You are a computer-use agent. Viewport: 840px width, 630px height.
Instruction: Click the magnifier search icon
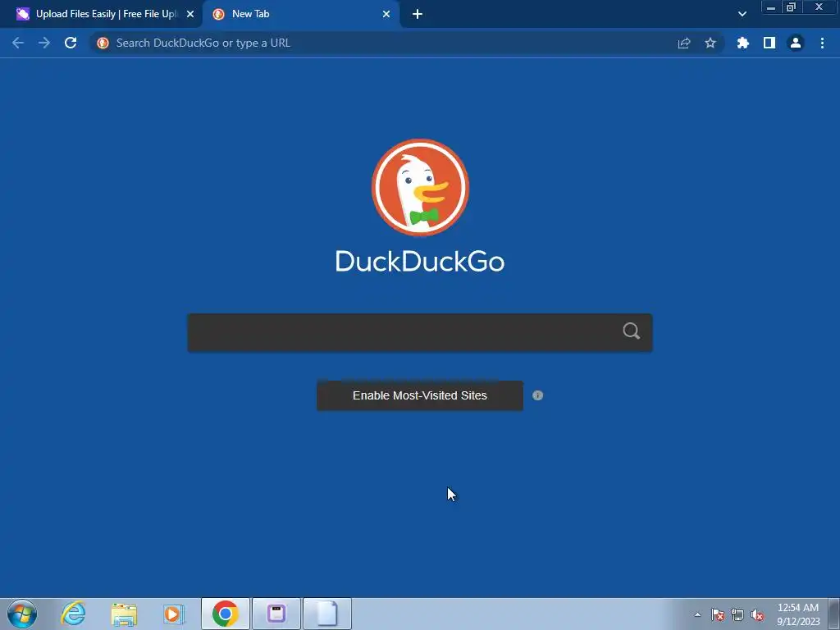click(x=632, y=331)
